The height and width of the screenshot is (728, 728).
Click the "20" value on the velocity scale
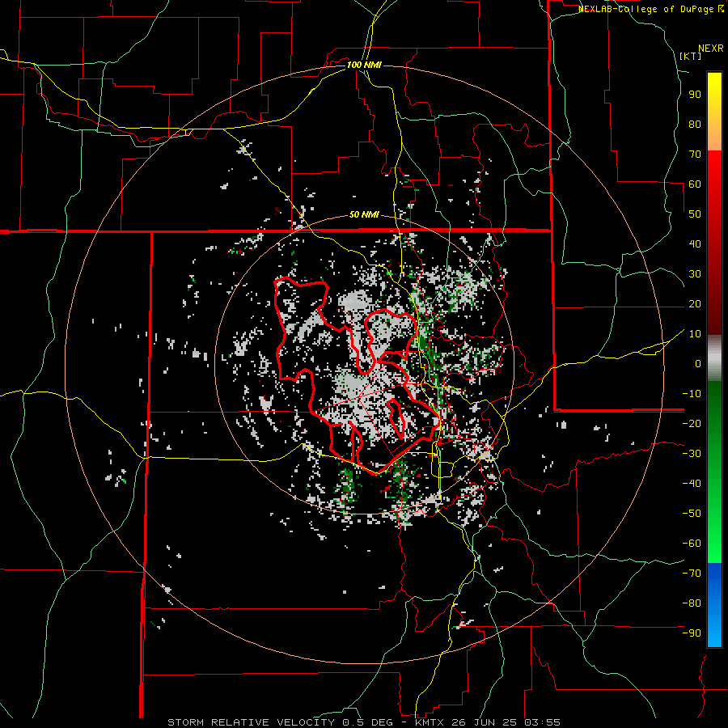pyautogui.click(x=695, y=304)
